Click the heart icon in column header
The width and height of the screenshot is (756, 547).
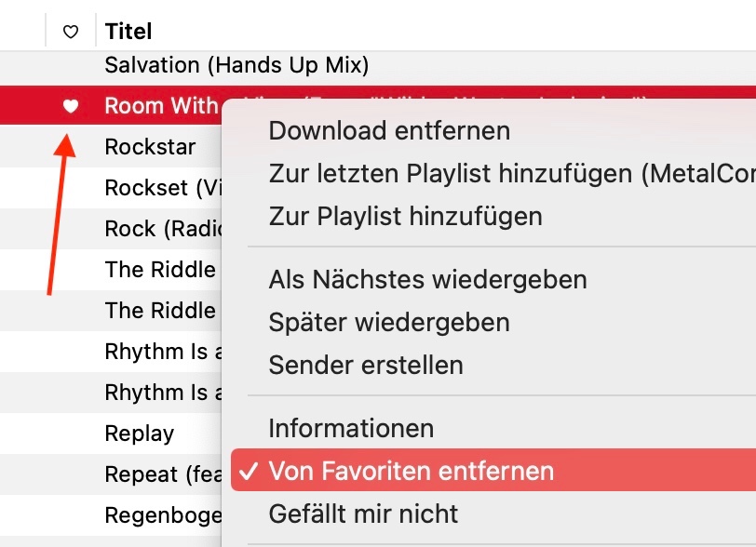click(70, 32)
